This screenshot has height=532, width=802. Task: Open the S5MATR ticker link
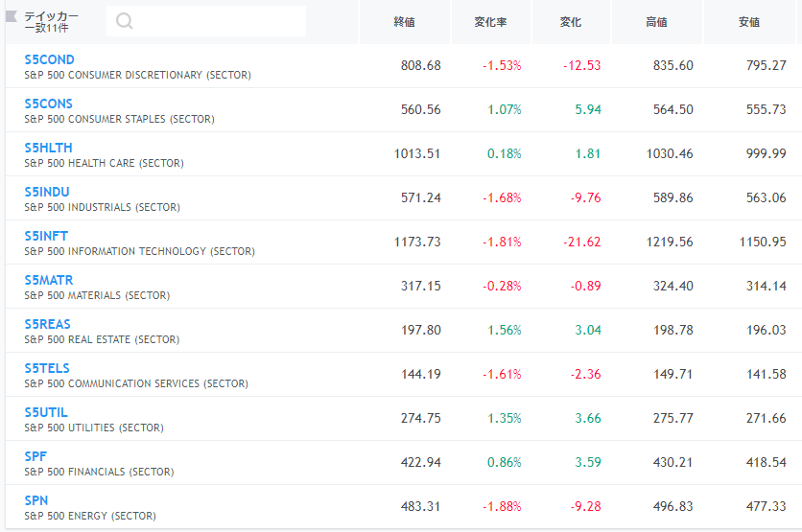coord(49,280)
